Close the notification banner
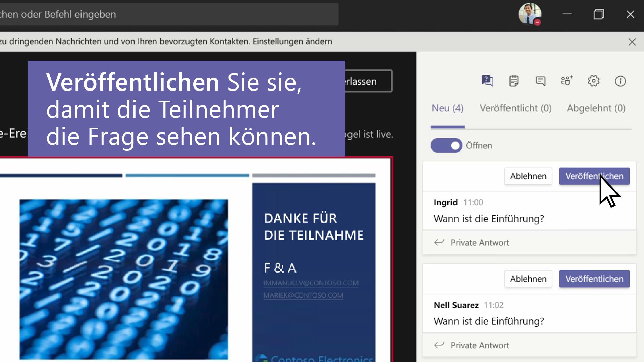 (x=632, y=42)
